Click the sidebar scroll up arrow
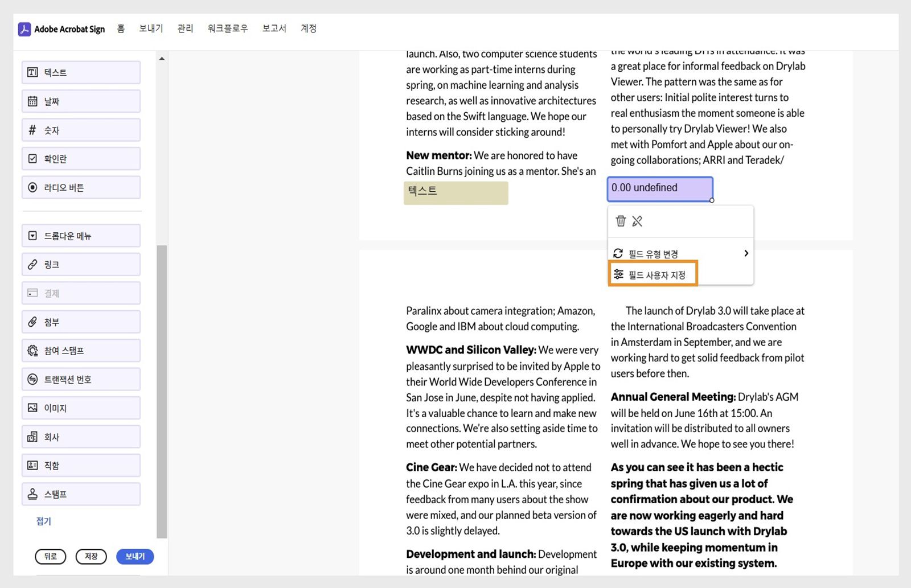The height and width of the screenshot is (588, 911). click(162, 59)
